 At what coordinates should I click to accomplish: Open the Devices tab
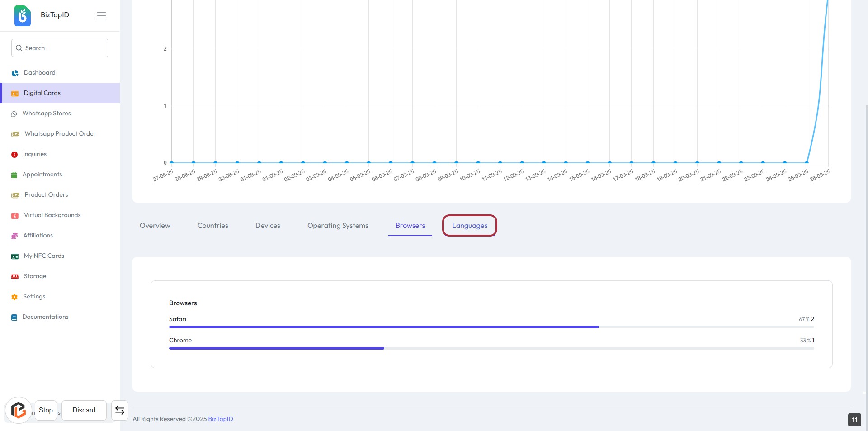tap(268, 226)
